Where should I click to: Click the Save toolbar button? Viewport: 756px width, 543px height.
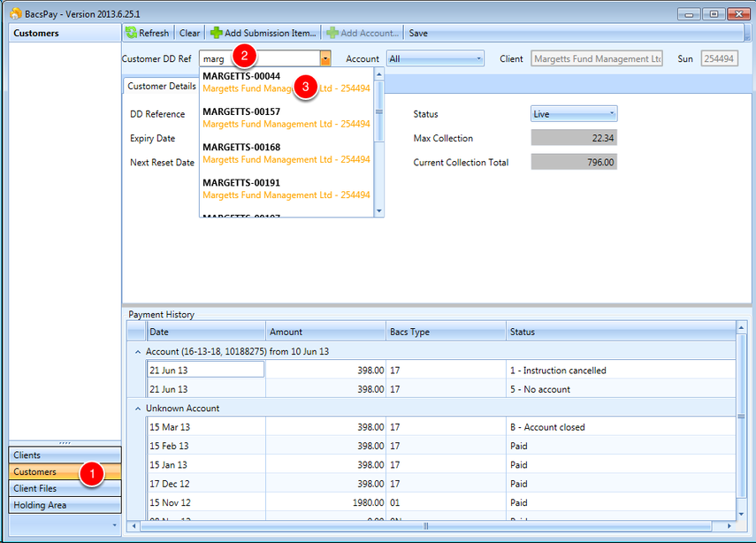coord(418,33)
